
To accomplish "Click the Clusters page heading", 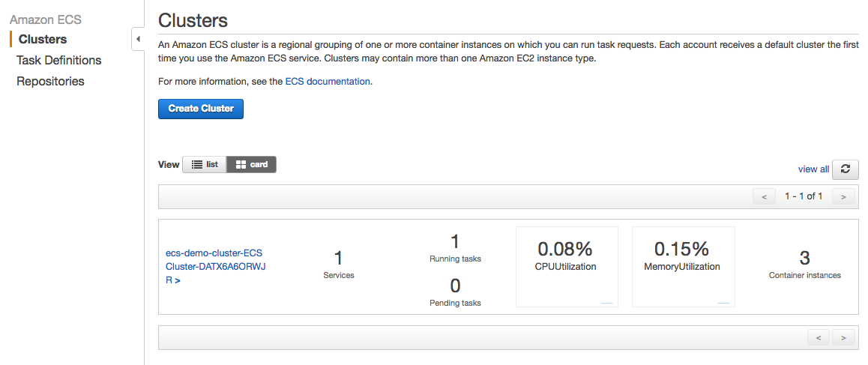I will [193, 20].
